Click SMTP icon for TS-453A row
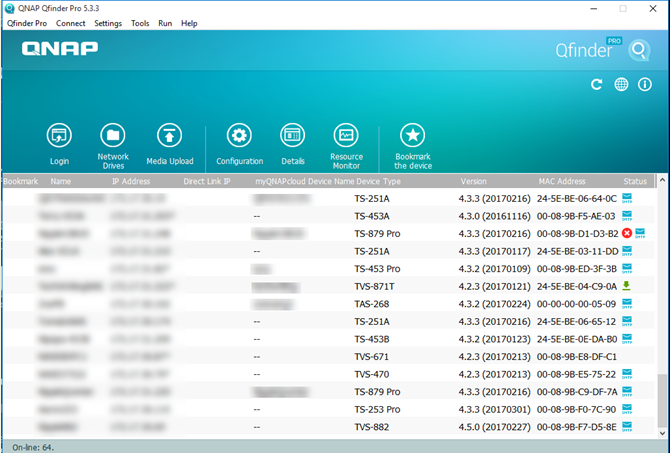 [x=627, y=216]
